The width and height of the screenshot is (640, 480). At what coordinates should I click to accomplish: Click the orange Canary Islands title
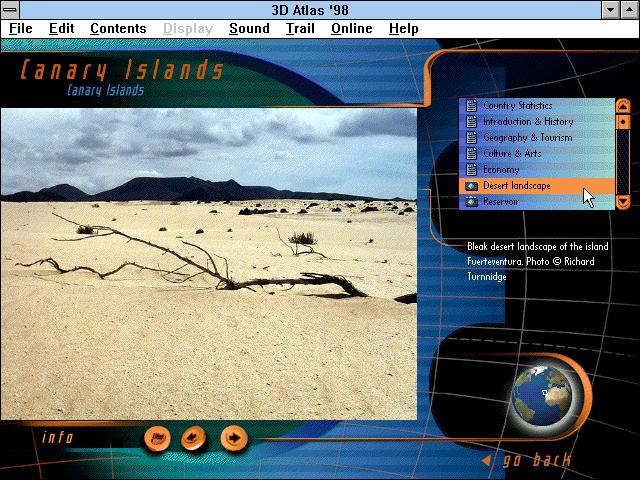click(x=122, y=69)
